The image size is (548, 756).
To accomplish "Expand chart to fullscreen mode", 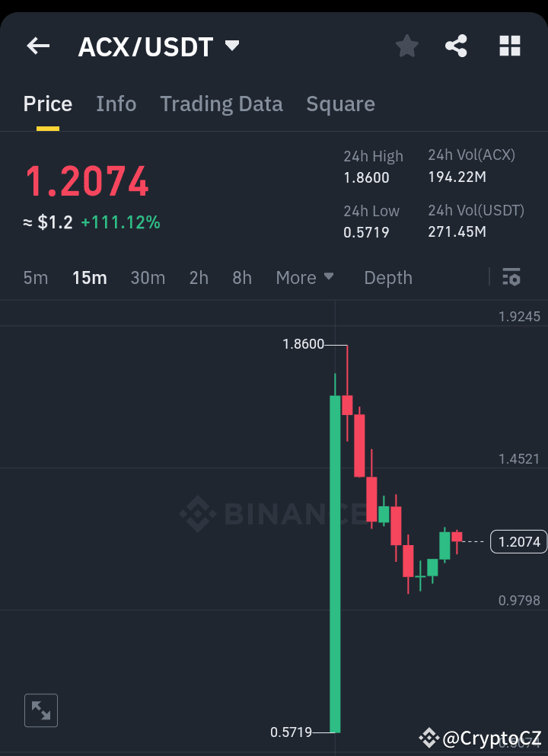I will (40, 710).
